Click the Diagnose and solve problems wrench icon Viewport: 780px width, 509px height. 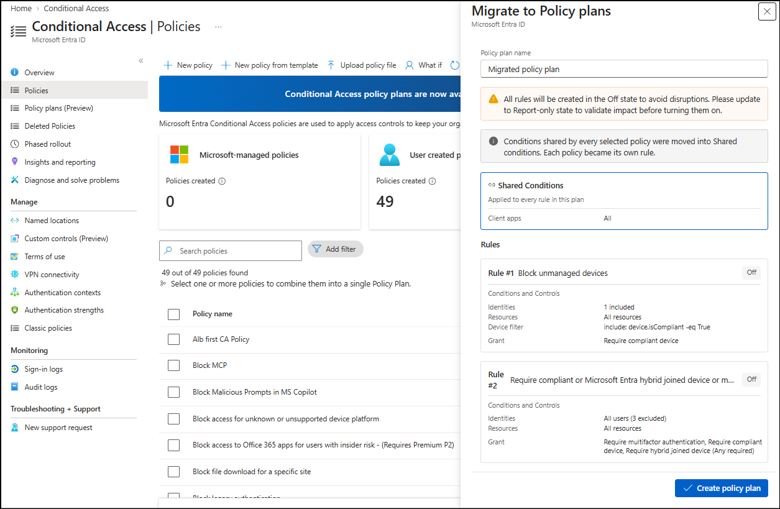14,180
